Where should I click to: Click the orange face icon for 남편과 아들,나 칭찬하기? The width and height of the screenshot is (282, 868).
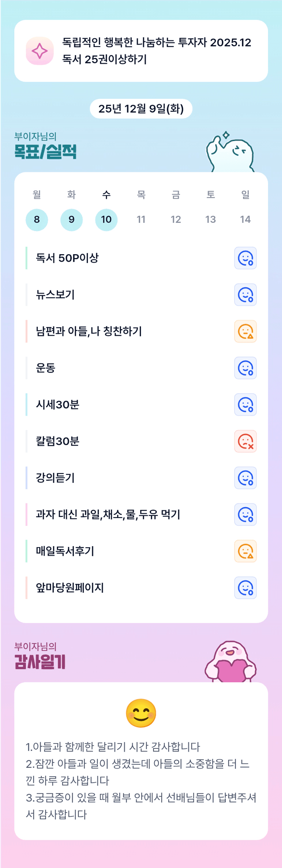click(x=245, y=331)
